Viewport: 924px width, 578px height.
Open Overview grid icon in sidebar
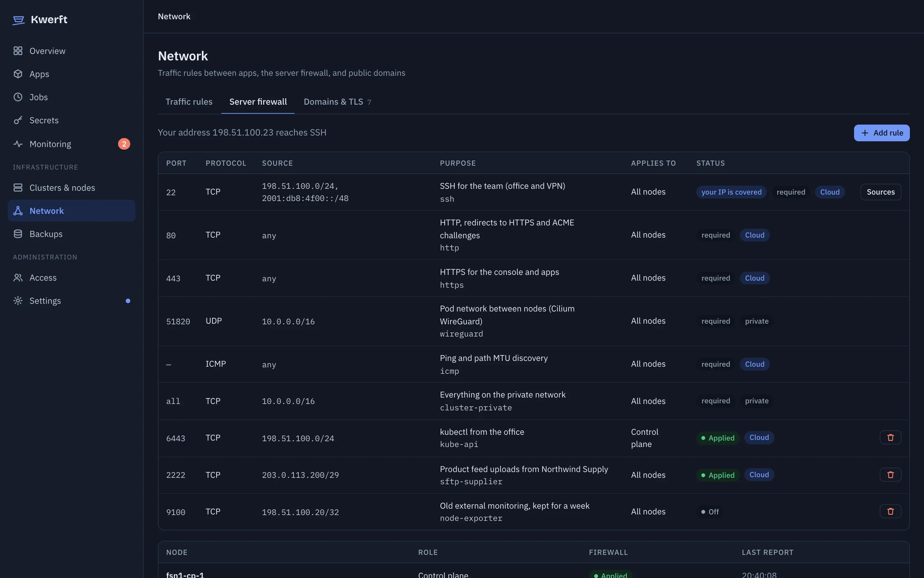pos(18,51)
